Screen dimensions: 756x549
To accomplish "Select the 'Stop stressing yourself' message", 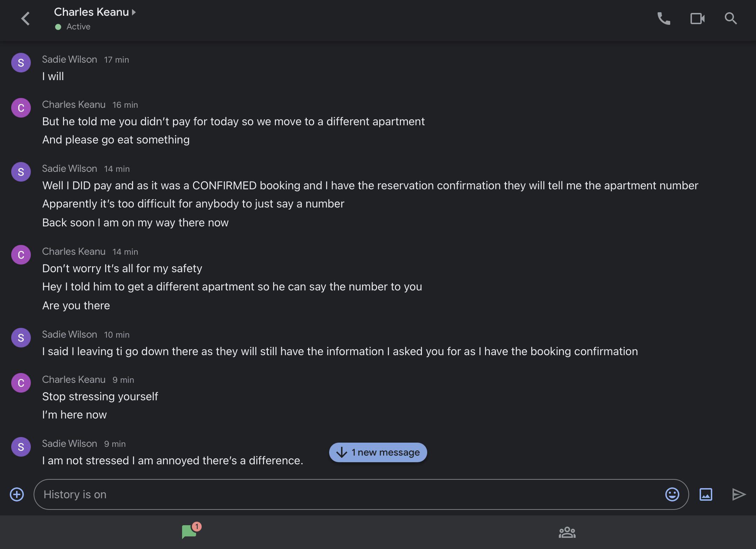I will coord(100,396).
